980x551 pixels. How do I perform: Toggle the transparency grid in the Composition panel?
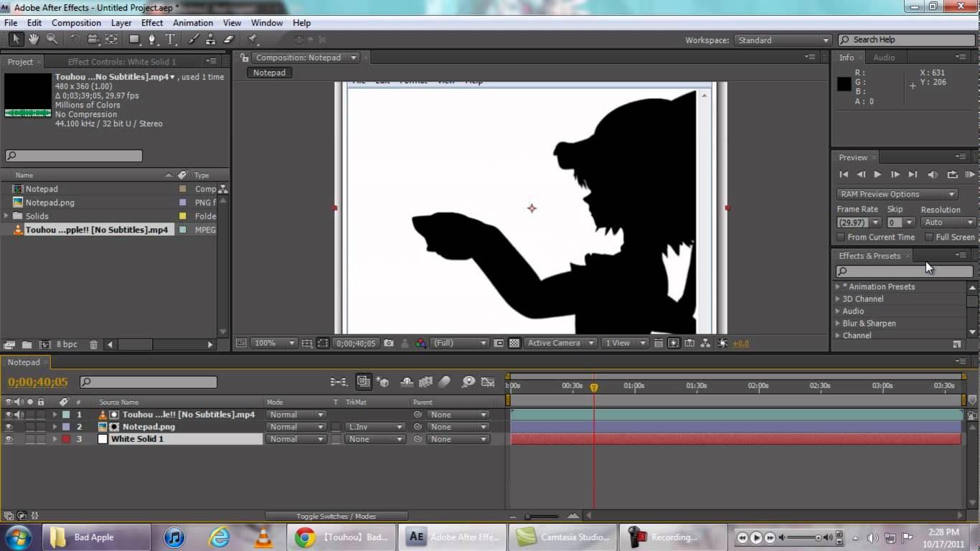513,343
